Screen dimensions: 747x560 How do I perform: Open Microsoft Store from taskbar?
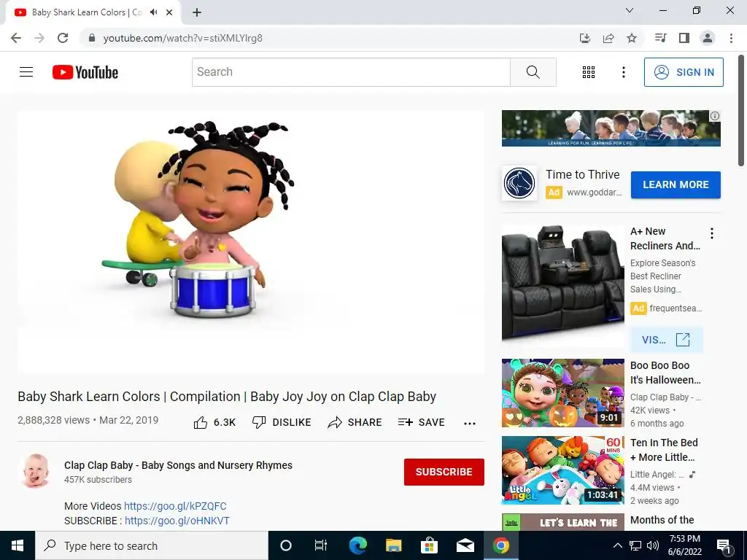429,545
